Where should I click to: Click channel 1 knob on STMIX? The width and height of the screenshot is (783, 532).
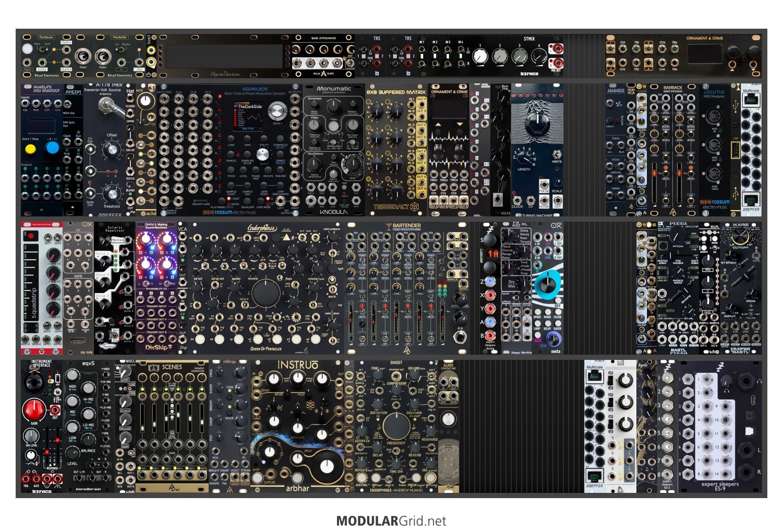[x=481, y=56]
